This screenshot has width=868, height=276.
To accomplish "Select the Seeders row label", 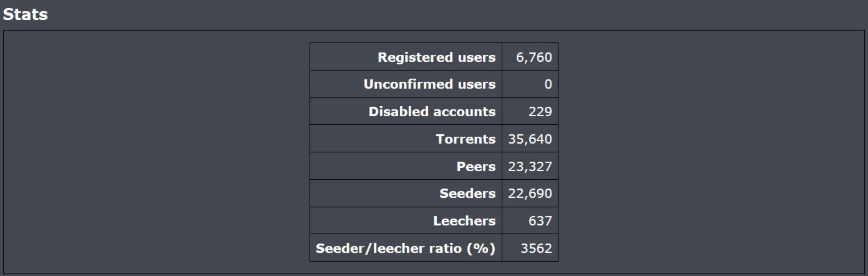I will coord(467,194).
